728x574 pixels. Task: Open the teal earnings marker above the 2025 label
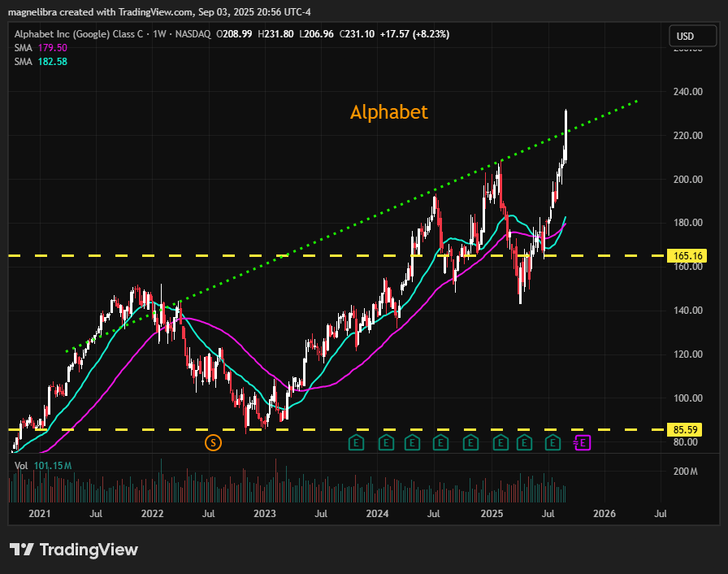point(500,443)
